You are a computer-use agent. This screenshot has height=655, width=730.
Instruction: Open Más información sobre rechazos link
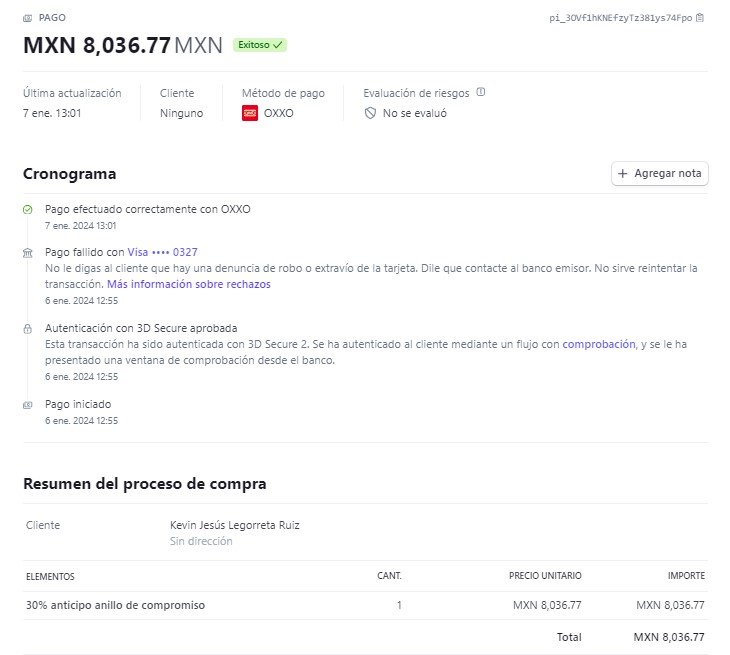point(189,284)
